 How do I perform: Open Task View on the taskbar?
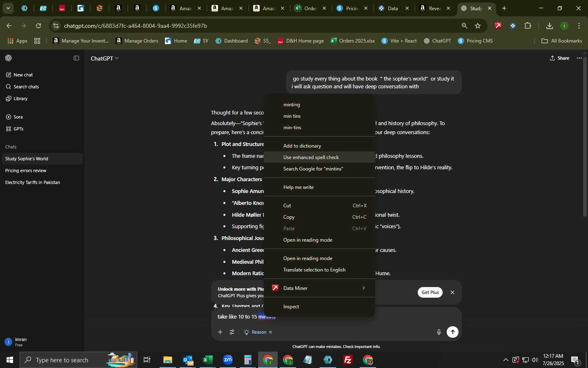point(147,360)
